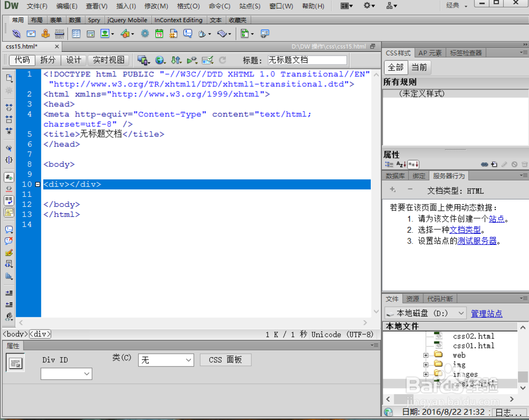Open the Insert Table icon

[77, 33]
